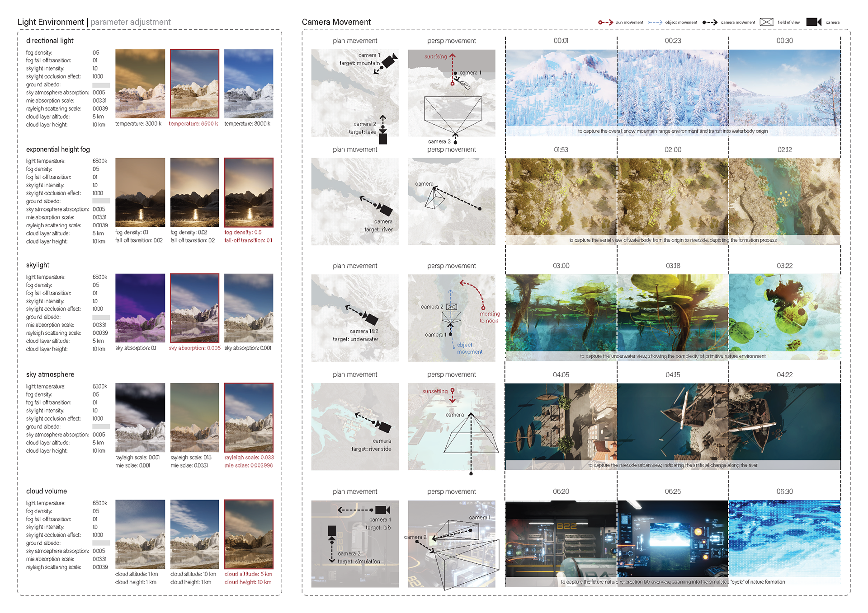Open the 04:15 riverside ship frame
The height and width of the screenshot is (613, 868).
tap(673, 426)
